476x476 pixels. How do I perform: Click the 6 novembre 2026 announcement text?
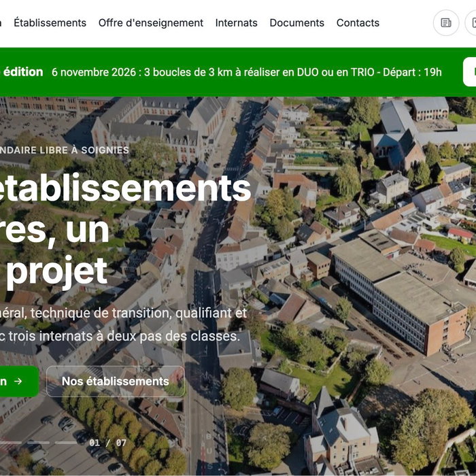coord(246,72)
